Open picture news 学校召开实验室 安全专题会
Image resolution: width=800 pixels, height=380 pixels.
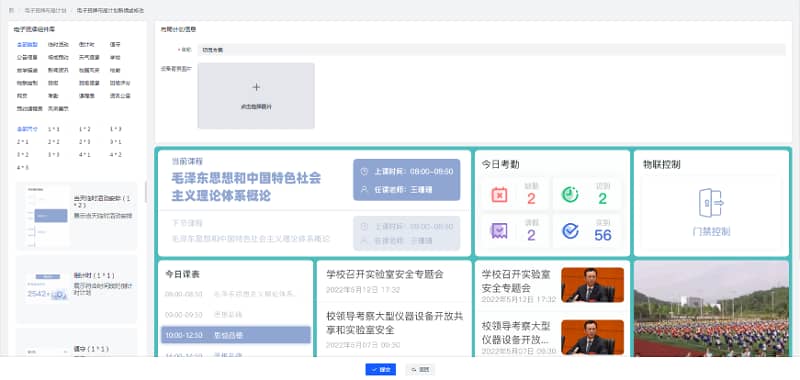516,281
